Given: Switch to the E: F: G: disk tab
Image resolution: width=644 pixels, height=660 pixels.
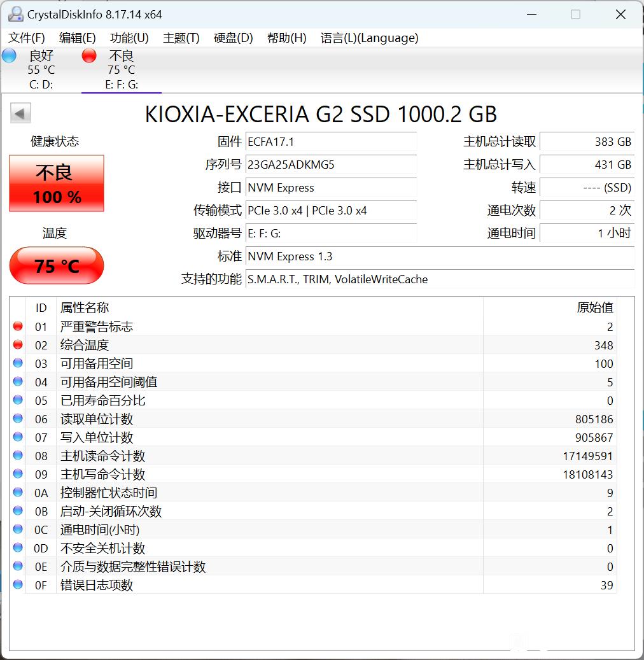Looking at the screenshot, I should (122, 70).
